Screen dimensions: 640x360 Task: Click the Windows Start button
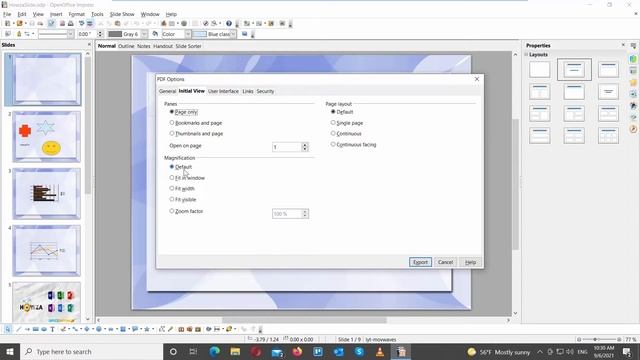pos(10,351)
